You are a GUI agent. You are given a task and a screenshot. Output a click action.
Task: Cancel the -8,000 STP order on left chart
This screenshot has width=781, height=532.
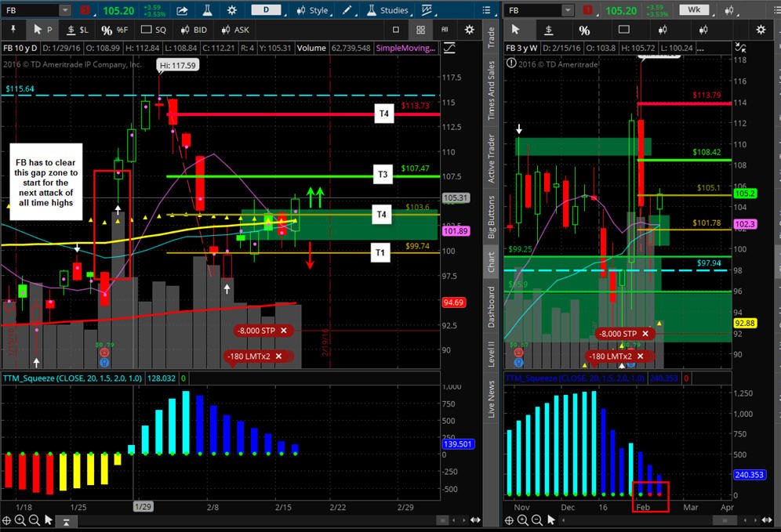click(283, 331)
